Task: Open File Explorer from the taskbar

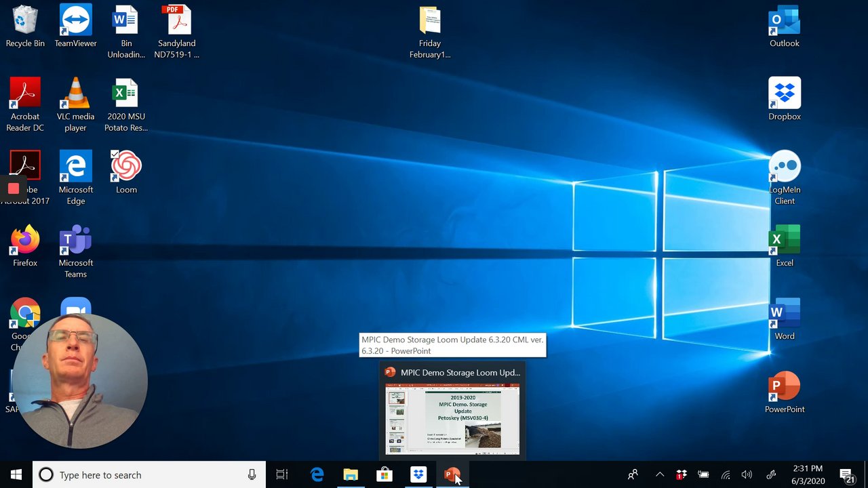Action: [x=351, y=474]
